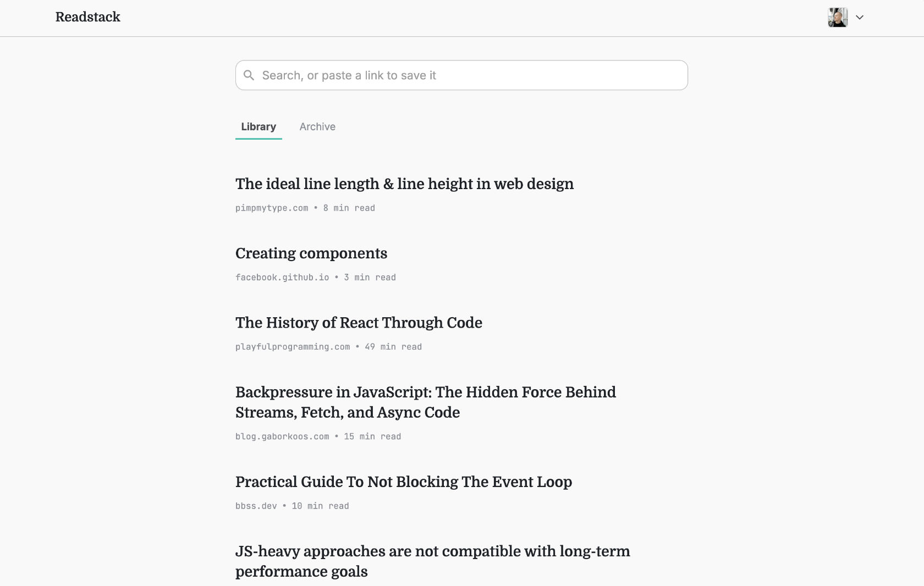Open 'The ideal line length' article
924x586 pixels.
click(404, 184)
